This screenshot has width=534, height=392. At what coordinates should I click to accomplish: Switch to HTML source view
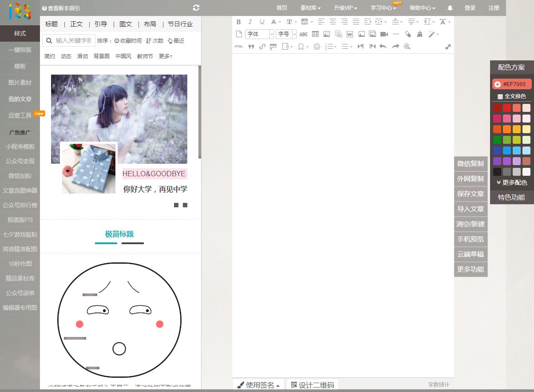238,46
